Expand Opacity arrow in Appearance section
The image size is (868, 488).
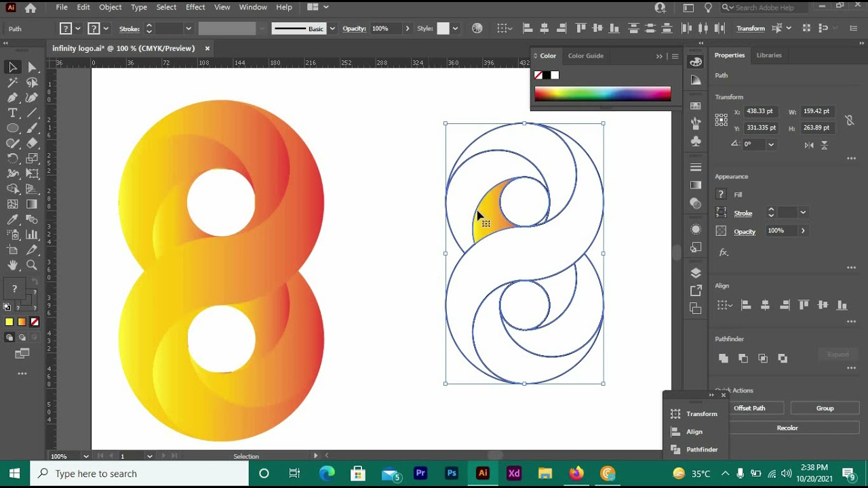803,231
